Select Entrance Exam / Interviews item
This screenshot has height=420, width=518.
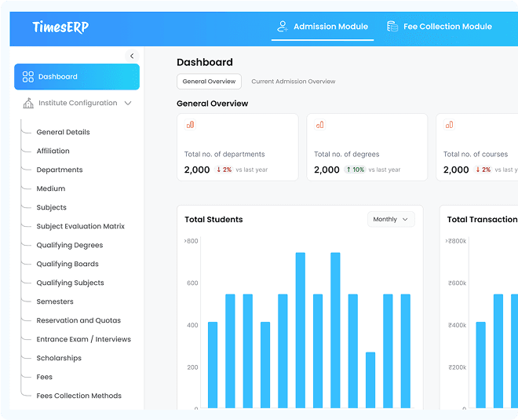[83, 339]
